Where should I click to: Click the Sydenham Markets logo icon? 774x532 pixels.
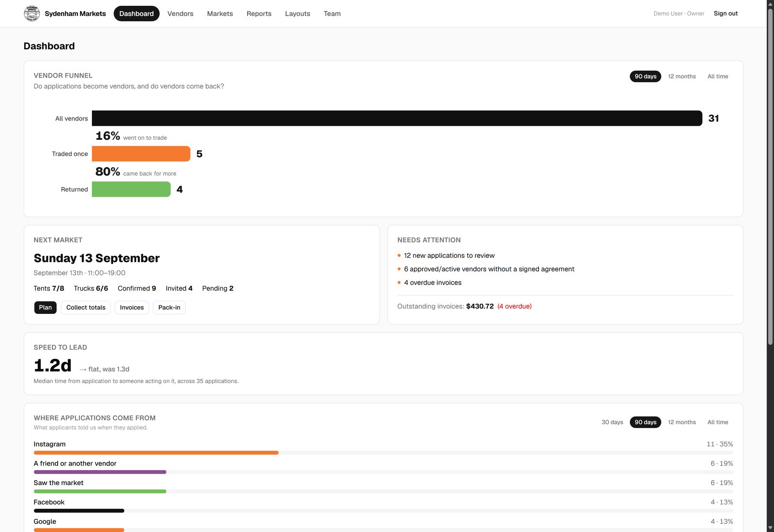click(x=32, y=14)
